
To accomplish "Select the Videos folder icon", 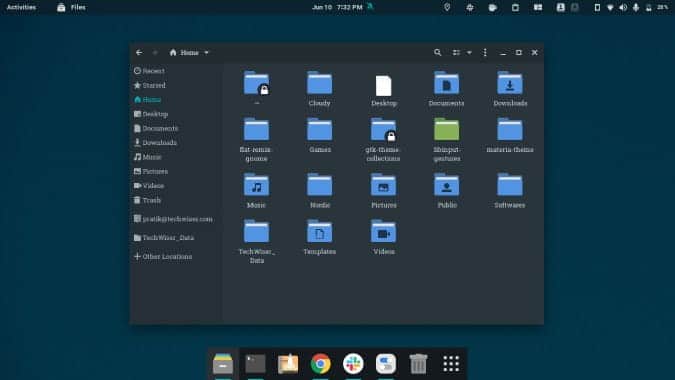I will click(383, 232).
